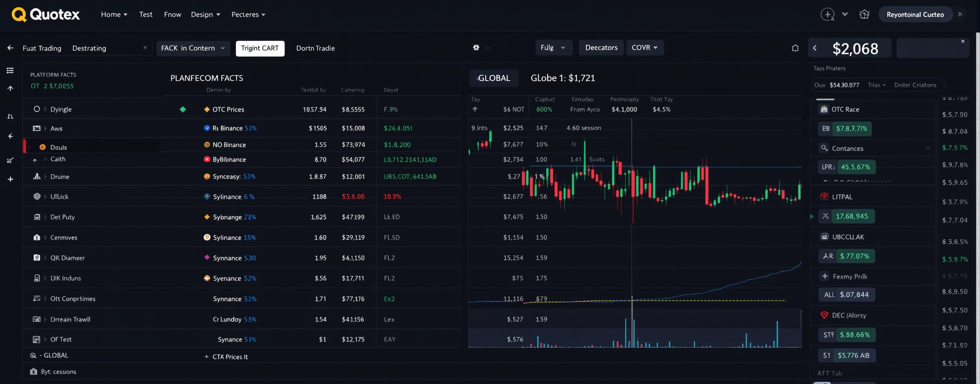Select the GLOBAL chart tab
The height and width of the screenshot is (384, 980).
coord(494,78)
